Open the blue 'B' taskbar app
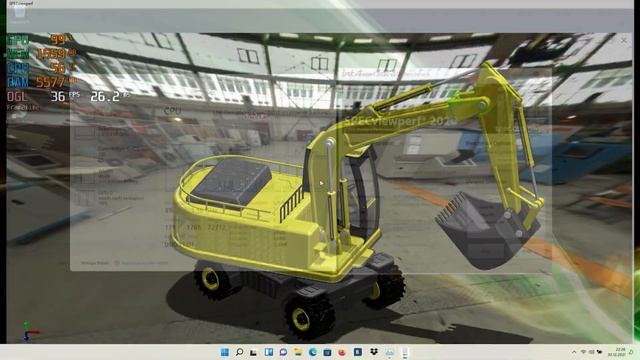This screenshot has width=640, height=360. [358, 352]
